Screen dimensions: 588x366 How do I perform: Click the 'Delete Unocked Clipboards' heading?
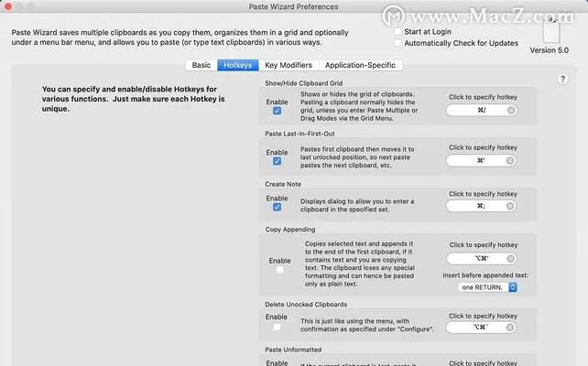(x=306, y=305)
